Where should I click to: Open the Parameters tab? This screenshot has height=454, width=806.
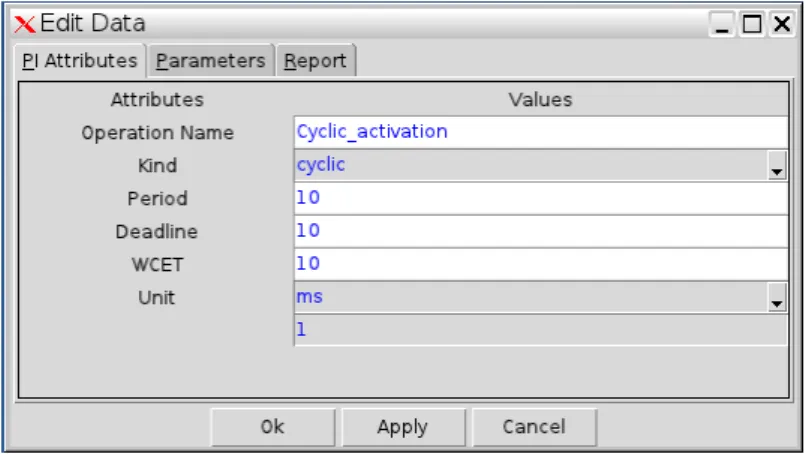pos(210,61)
